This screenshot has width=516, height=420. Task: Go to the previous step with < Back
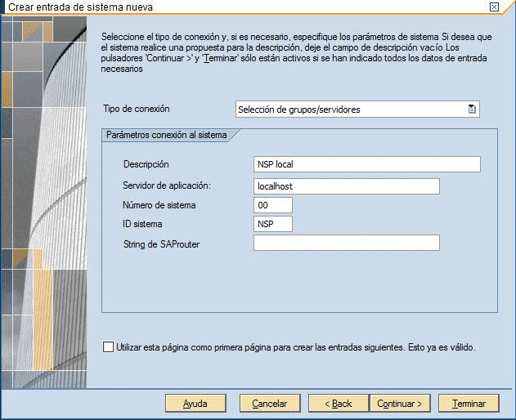(339, 403)
